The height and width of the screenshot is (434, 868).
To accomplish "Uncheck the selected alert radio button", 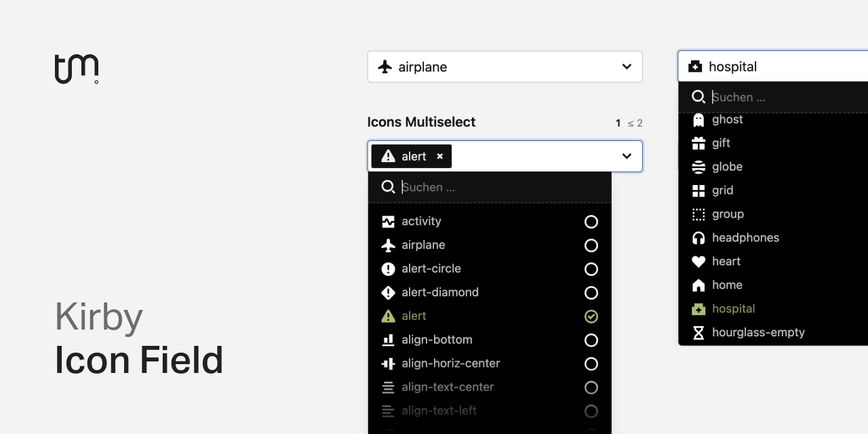I will (591, 316).
